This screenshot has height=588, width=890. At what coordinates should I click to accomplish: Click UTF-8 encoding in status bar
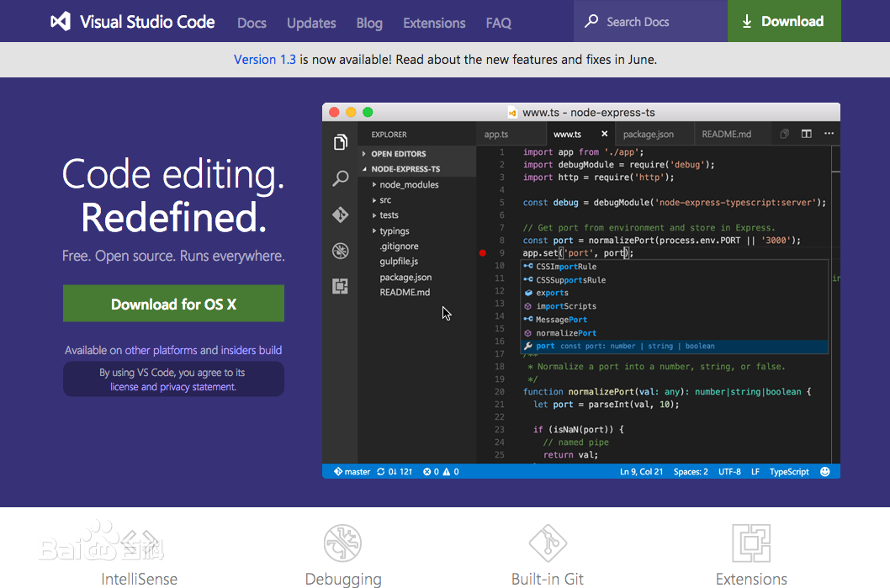click(x=729, y=472)
